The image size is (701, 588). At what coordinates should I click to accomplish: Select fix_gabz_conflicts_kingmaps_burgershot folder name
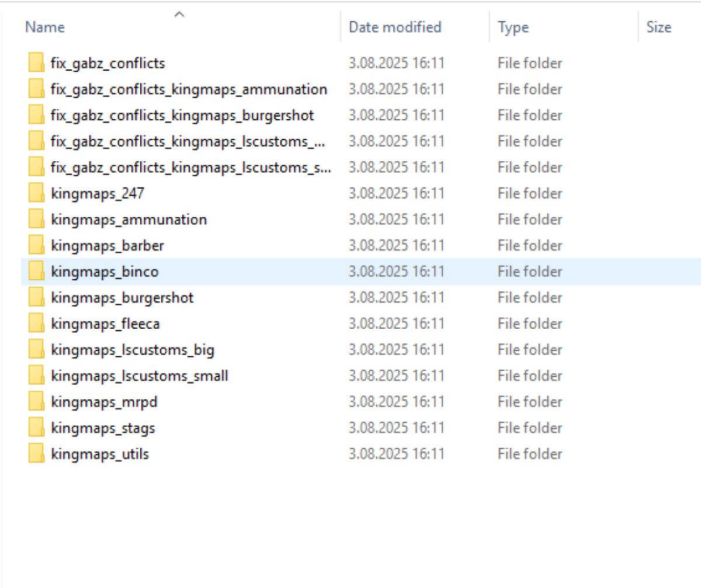point(182,116)
